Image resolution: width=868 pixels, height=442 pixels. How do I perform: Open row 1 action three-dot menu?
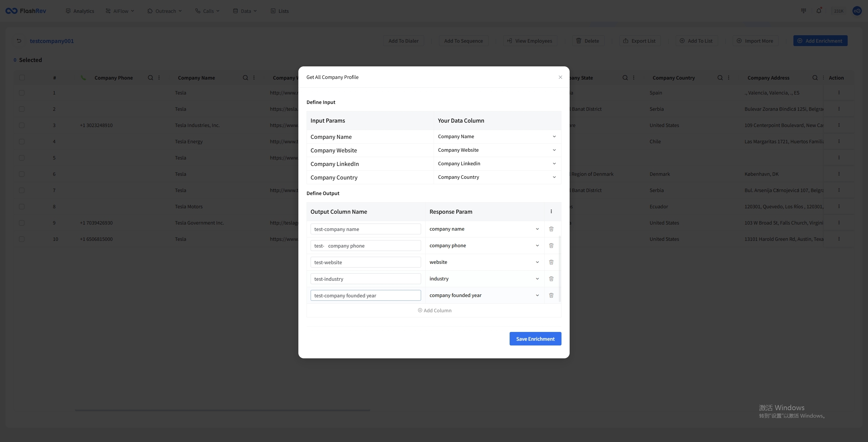pos(839,92)
